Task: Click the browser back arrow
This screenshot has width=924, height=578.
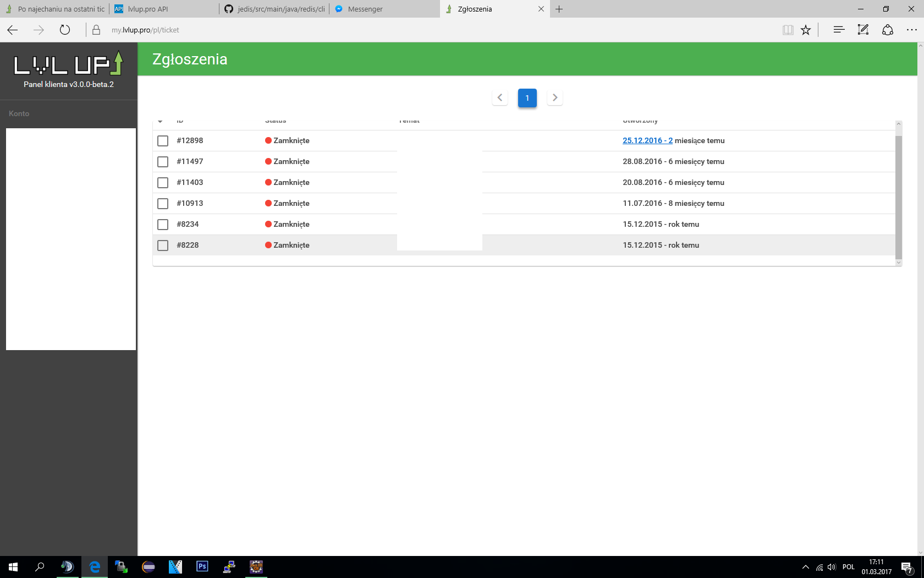Action: tap(13, 30)
